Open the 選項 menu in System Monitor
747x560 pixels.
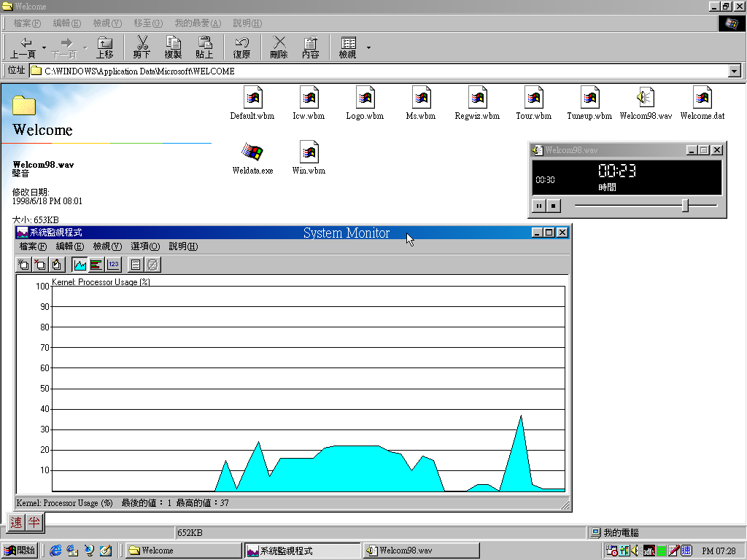tap(145, 246)
